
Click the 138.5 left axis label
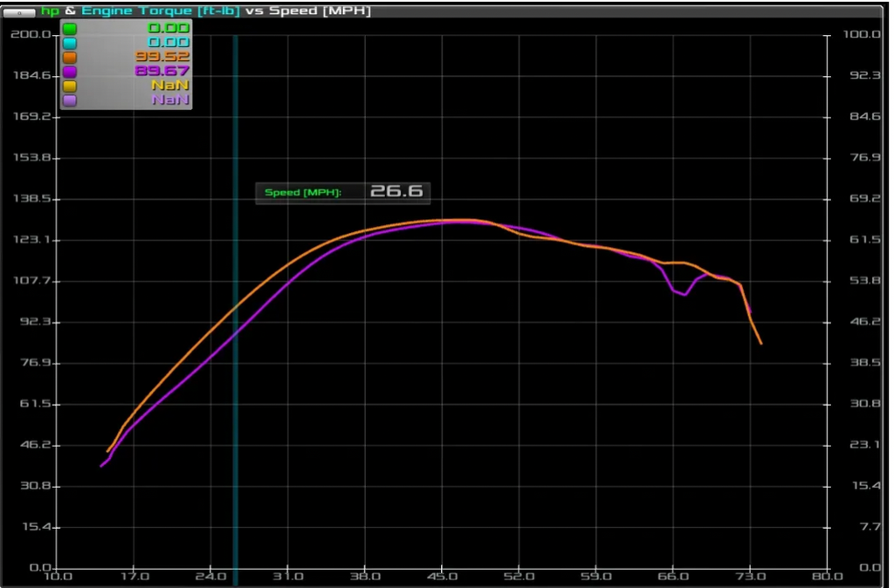click(x=32, y=199)
